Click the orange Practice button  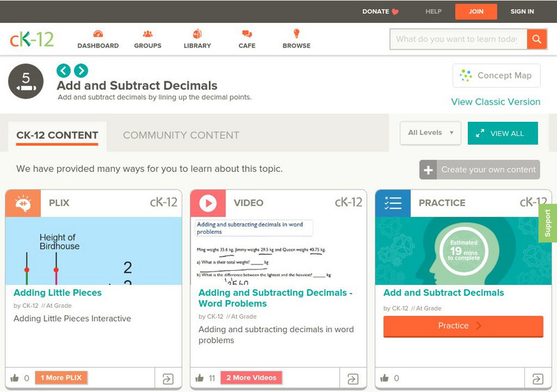[463, 327]
